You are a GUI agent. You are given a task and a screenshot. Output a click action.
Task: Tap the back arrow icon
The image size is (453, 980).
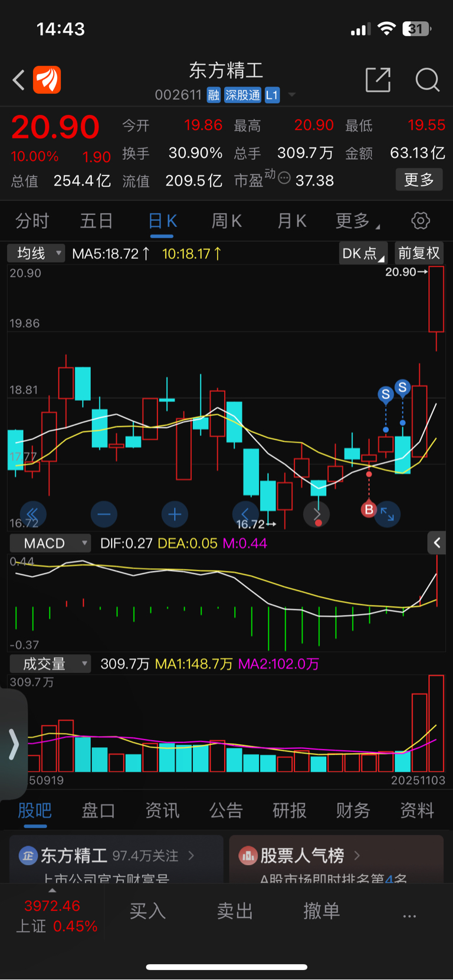(19, 80)
